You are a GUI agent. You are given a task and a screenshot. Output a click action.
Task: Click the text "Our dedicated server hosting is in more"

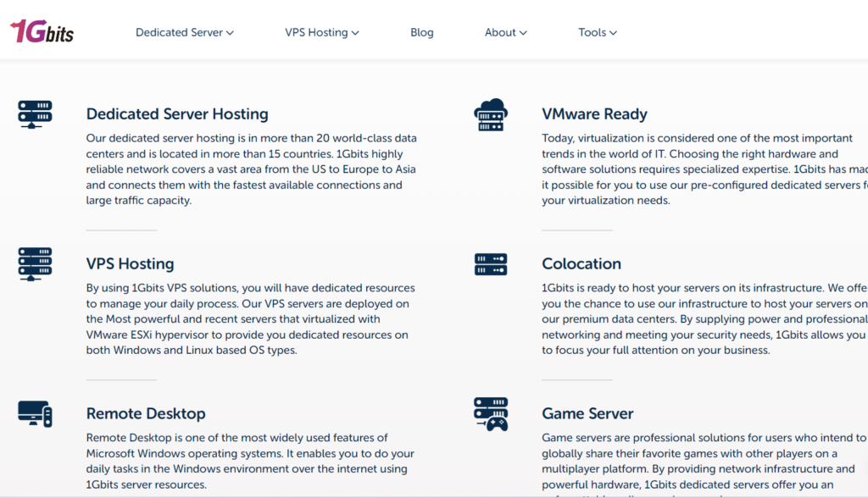(184, 138)
